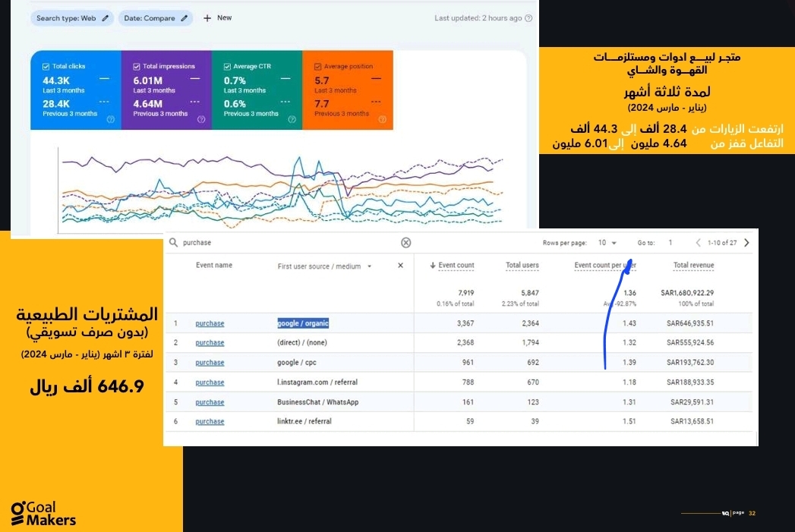Click help icon in Total clicks card
Viewport: 795px width, 532px height.
pyautogui.click(x=111, y=119)
